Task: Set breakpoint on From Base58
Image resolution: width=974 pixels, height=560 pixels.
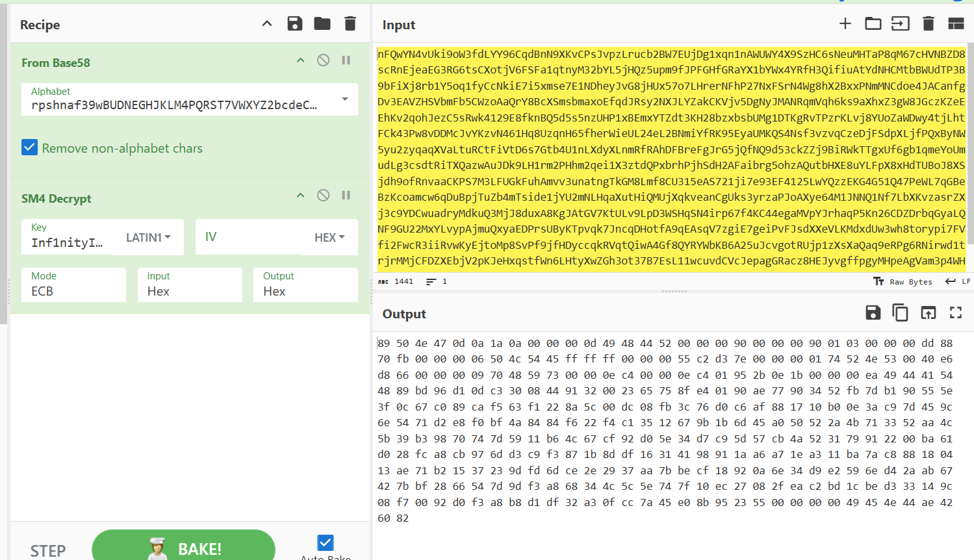Action: point(346,60)
